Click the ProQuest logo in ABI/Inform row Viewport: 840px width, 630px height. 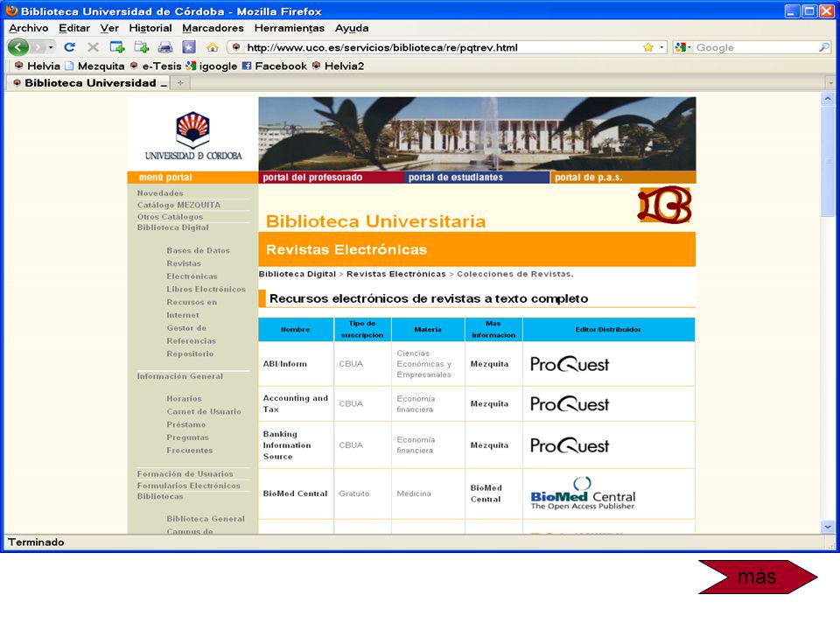(x=570, y=364)
